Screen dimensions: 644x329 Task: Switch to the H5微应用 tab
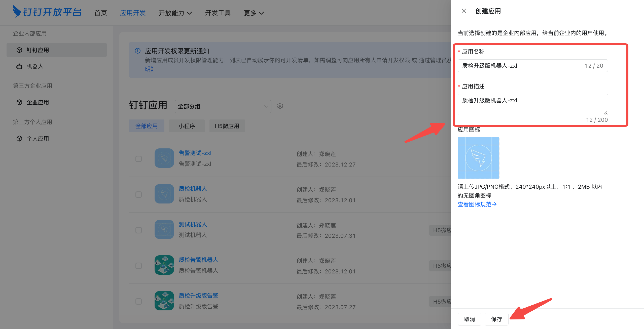pyautogui.click(x=227, y=126)
